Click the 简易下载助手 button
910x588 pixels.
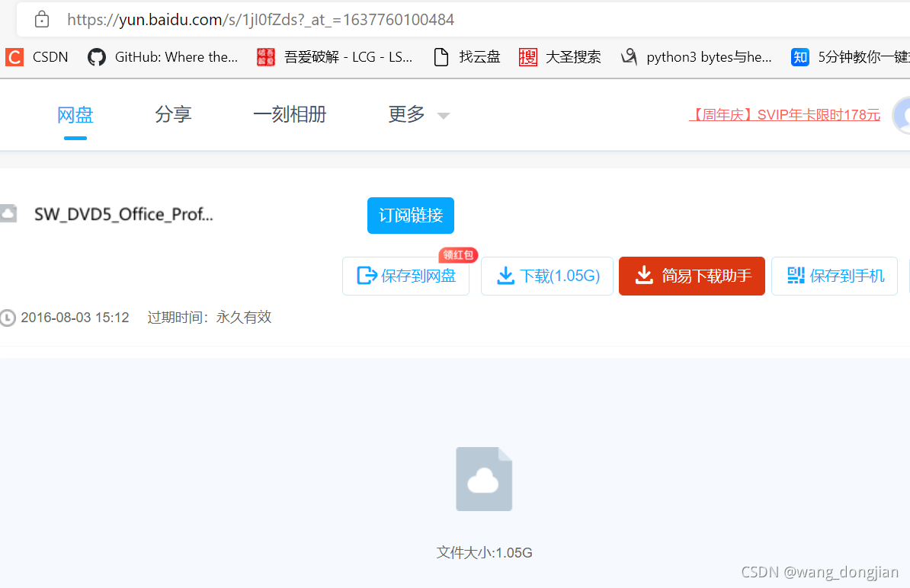(692, 276)
